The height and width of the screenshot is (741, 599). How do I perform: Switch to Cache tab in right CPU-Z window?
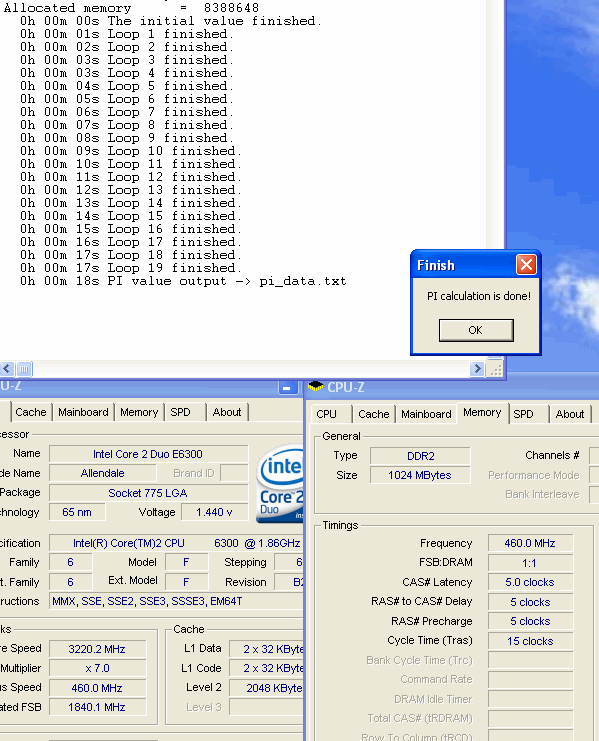click(374, 414)
